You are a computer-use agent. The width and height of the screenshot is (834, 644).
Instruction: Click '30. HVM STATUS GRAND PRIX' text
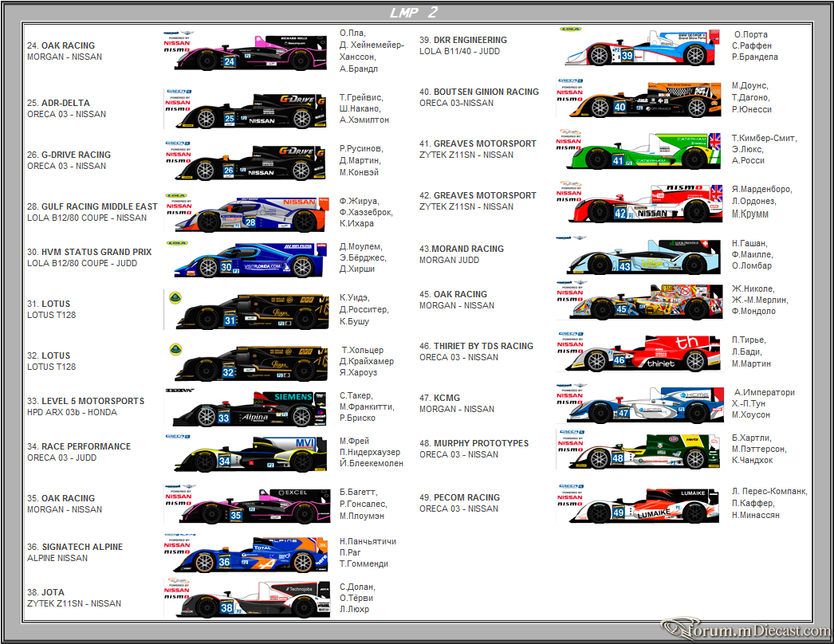89,252
